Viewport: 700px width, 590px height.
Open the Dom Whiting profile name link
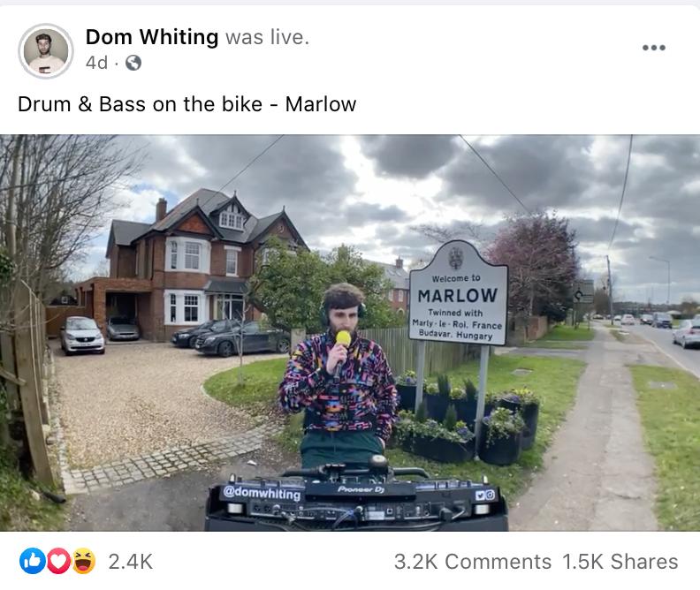(x=152, y=37)
